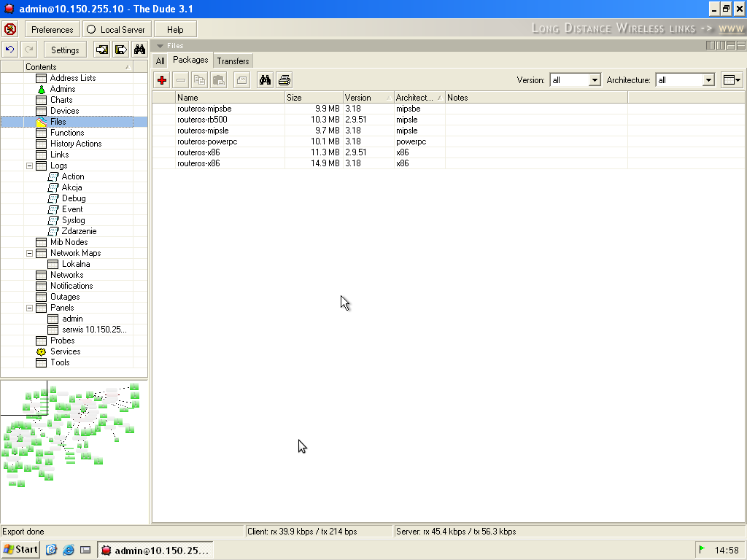Click the undo arrow icon

point(10,50)
